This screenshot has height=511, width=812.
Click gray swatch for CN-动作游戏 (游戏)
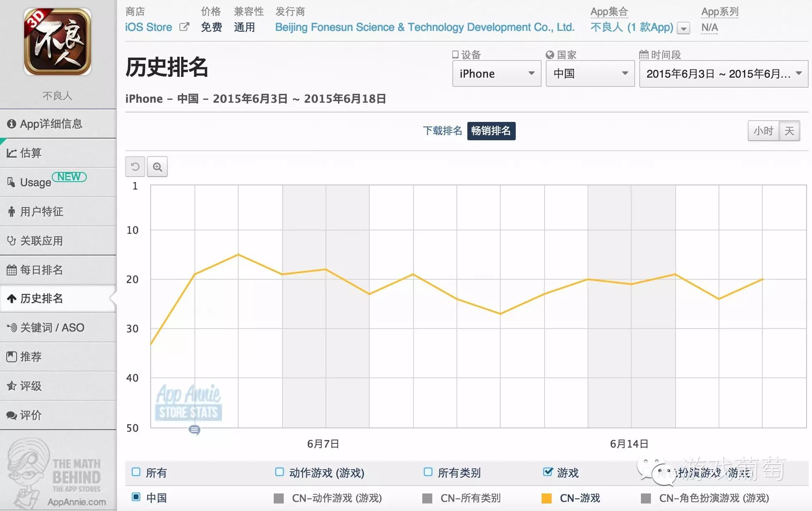pyautogui.click(x=279, y=498)
